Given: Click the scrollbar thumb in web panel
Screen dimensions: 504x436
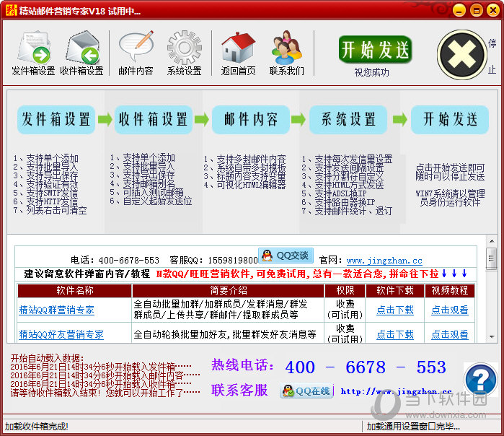Looking at the screenshot, I should [x=491, y=258].
